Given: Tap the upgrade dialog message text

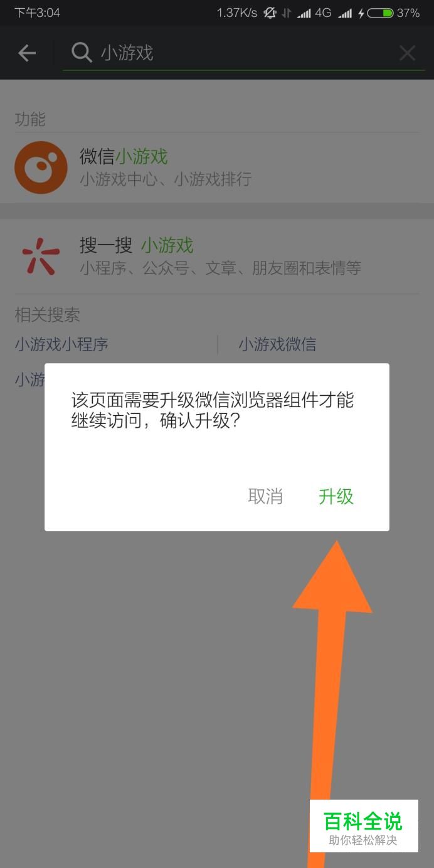Looking at the screenshot, I should point(213,410).
